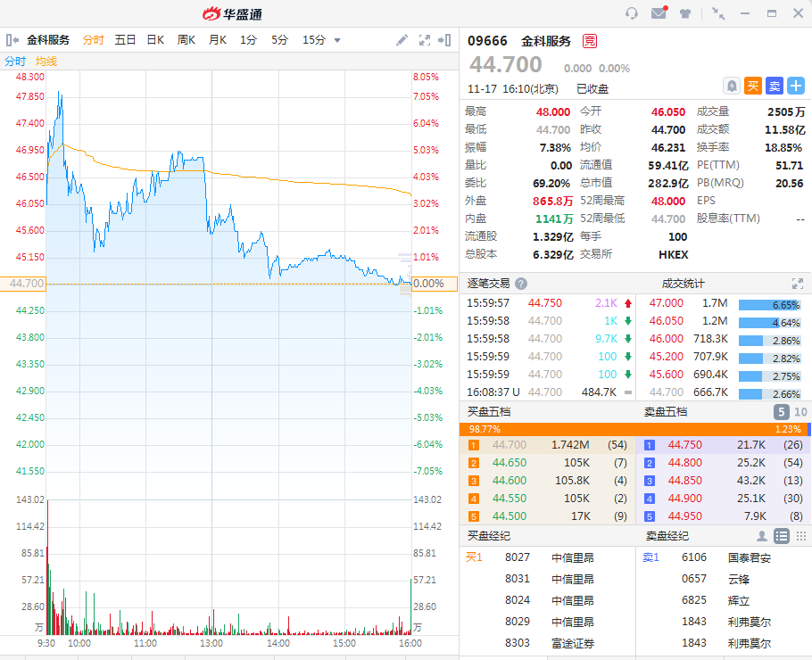Click the blue Sell button
Viewport: 812px width, 660px height.
pyautogui.click(x=775, y=86)
